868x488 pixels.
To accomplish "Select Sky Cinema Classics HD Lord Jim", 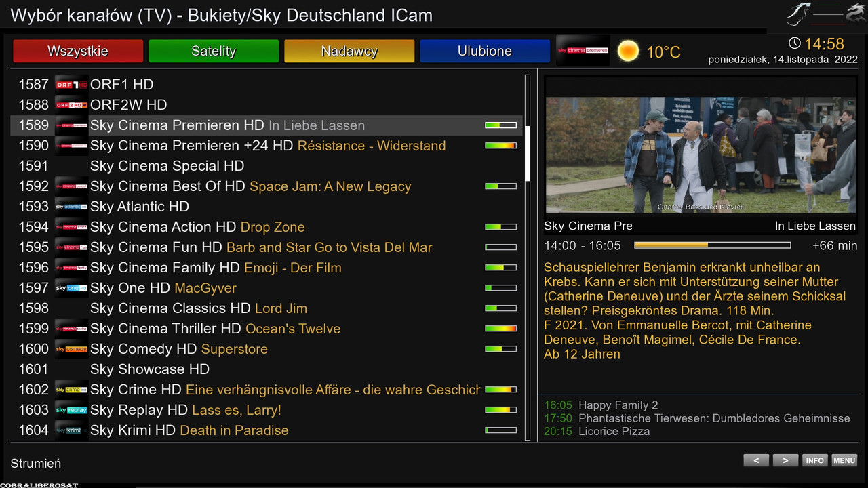I will coord(267,308).
